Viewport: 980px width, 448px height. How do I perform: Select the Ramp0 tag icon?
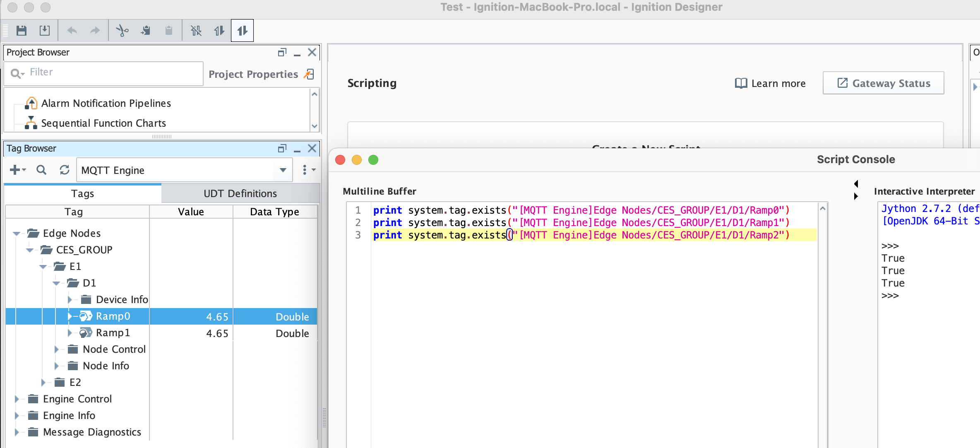tap(86, 316)
